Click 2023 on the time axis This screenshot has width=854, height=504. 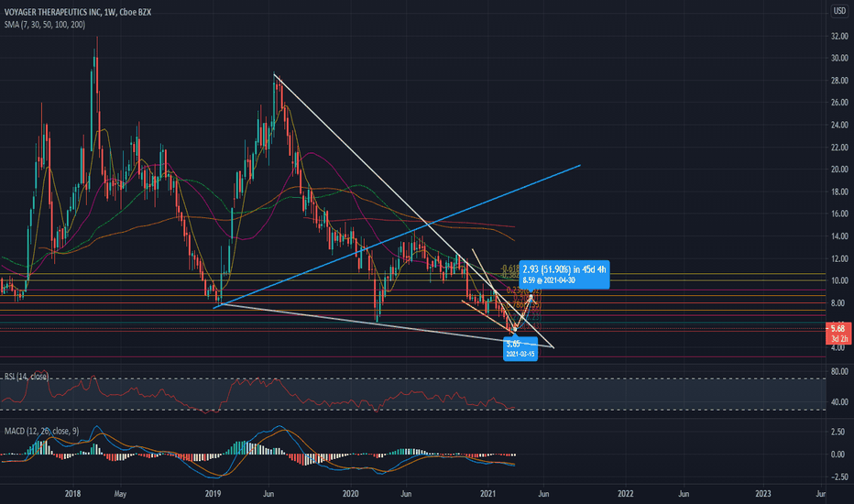point(763,494)
